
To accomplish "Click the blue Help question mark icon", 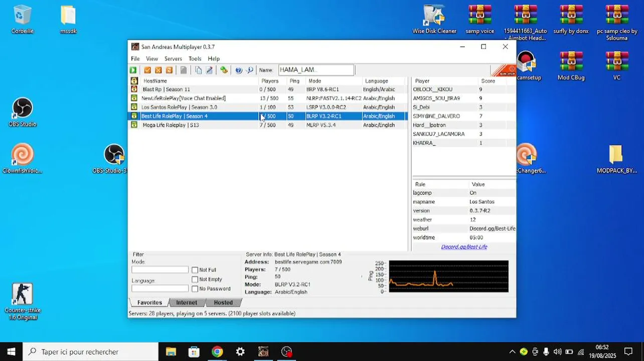I will [x=239, y=70].
